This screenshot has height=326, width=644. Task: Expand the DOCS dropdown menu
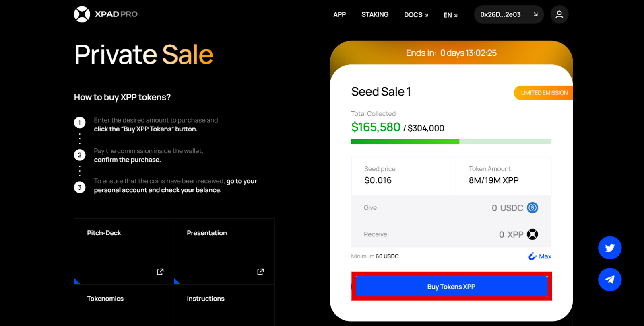(x=416, y=15)
